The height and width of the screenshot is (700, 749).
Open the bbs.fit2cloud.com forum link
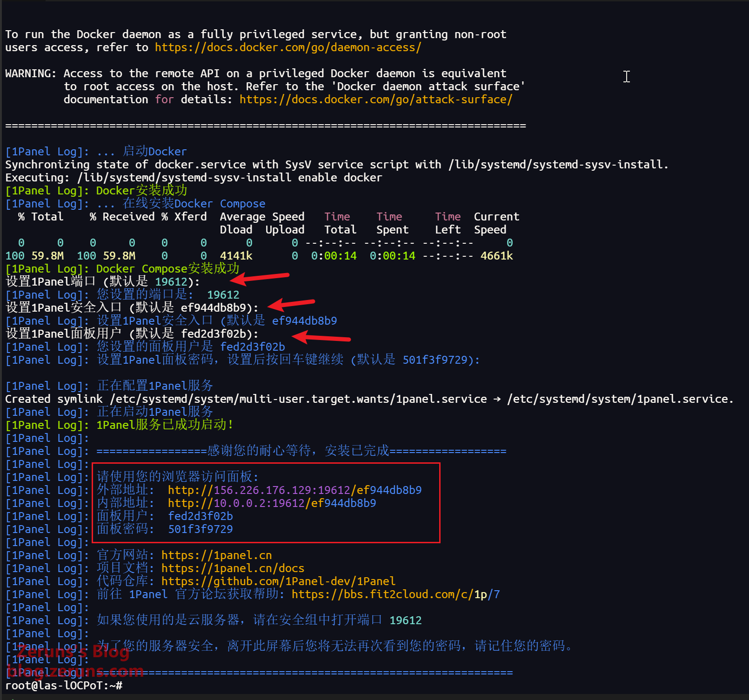point(396,594)
